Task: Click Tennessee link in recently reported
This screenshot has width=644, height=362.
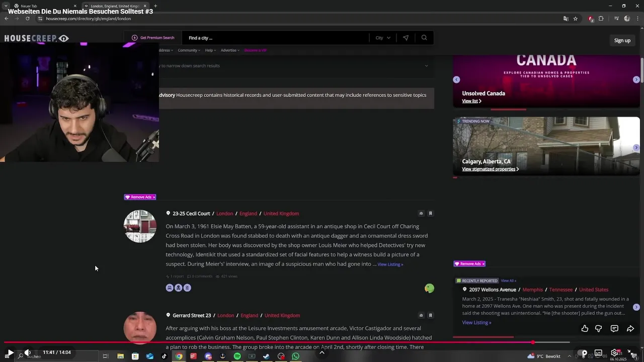Action: (x=561, y=290)
